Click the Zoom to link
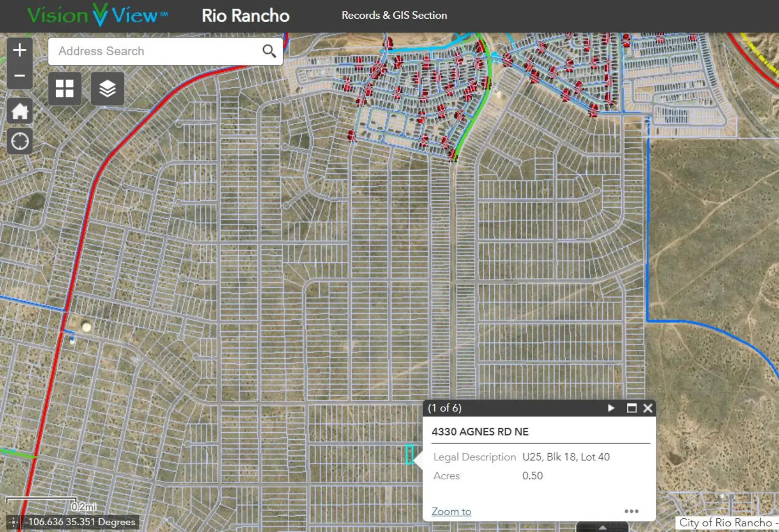Image resolution: width=779 pixels, height=532 pixels. (451, 511)
